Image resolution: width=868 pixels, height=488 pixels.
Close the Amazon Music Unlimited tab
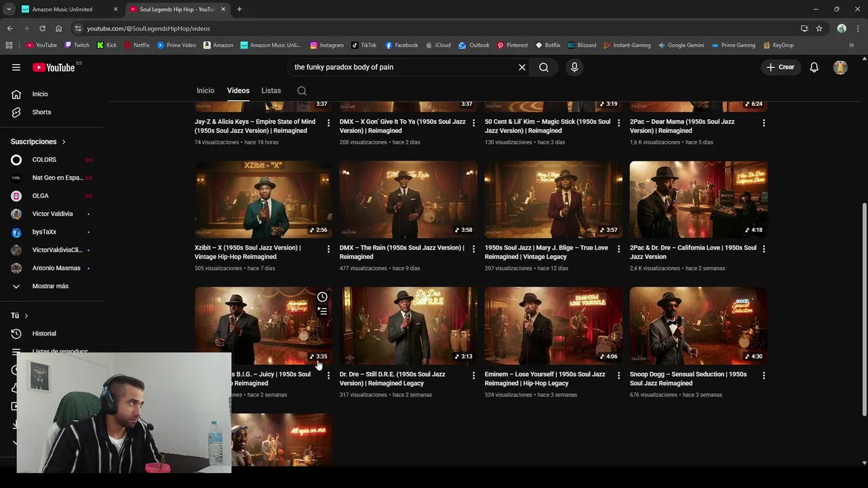[115, 9]
